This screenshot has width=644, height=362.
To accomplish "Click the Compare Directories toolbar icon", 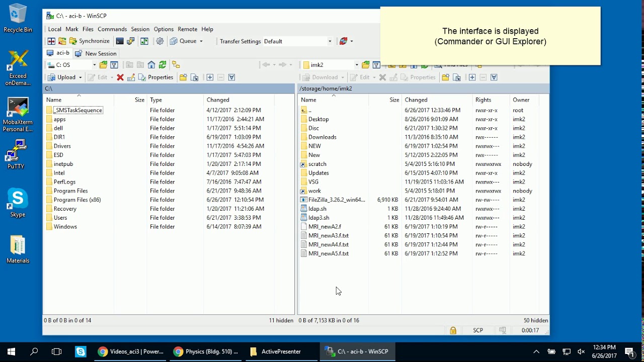I will coord(51,41).
